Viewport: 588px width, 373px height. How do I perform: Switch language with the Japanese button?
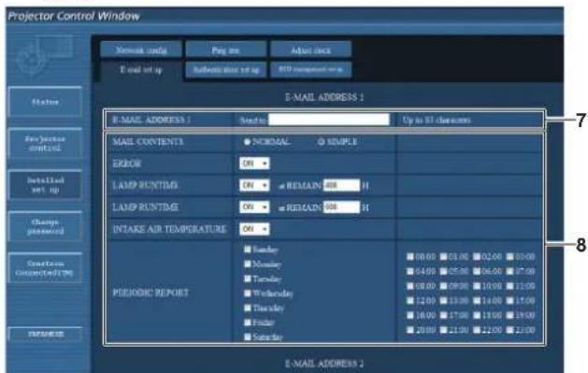45,334
